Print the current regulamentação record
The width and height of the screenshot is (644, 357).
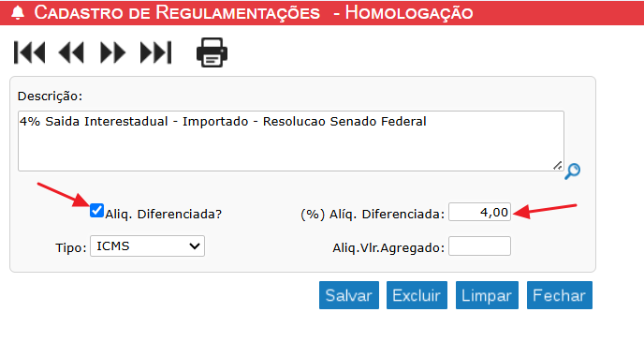[x=212, y=52]
